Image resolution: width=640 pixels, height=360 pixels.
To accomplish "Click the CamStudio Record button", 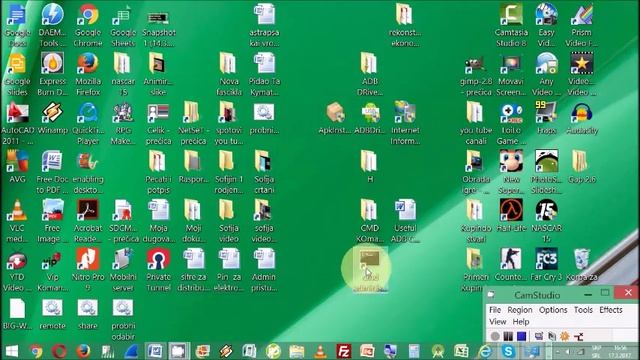I will tap(495, 336).
